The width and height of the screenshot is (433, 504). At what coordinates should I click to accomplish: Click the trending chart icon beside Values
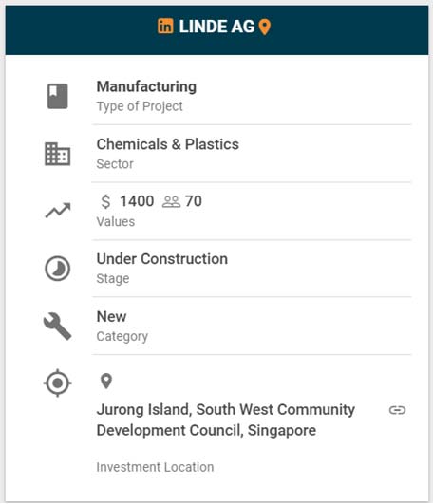coord(58,211)
